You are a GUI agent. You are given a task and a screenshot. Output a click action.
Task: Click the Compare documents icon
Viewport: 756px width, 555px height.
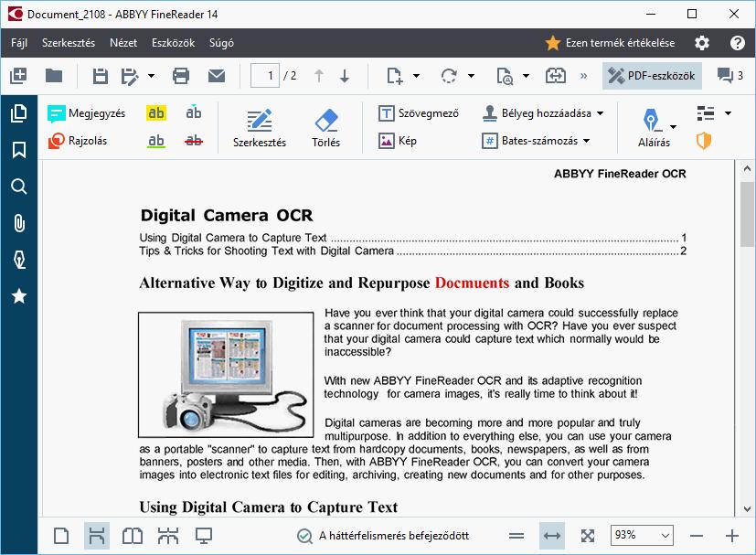[556, 76]
